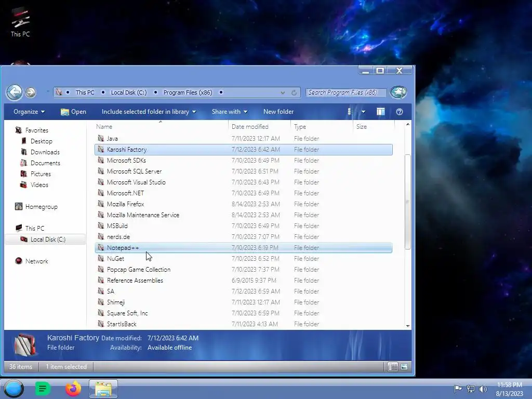
Task: Select Favorites in the navigation pane
Action: tap(37, 130)
